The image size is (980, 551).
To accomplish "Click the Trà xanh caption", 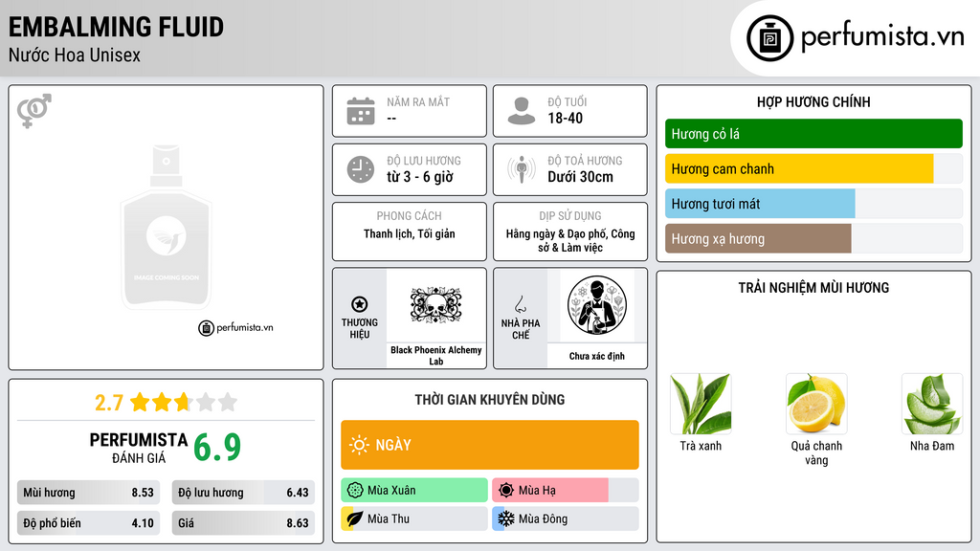I will point(701,446).
